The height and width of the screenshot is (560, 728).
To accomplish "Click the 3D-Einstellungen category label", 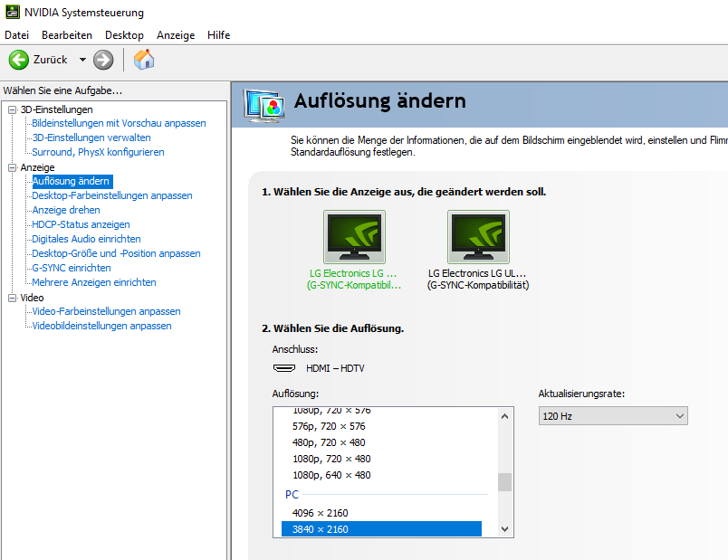I will [x=57, y=109].
